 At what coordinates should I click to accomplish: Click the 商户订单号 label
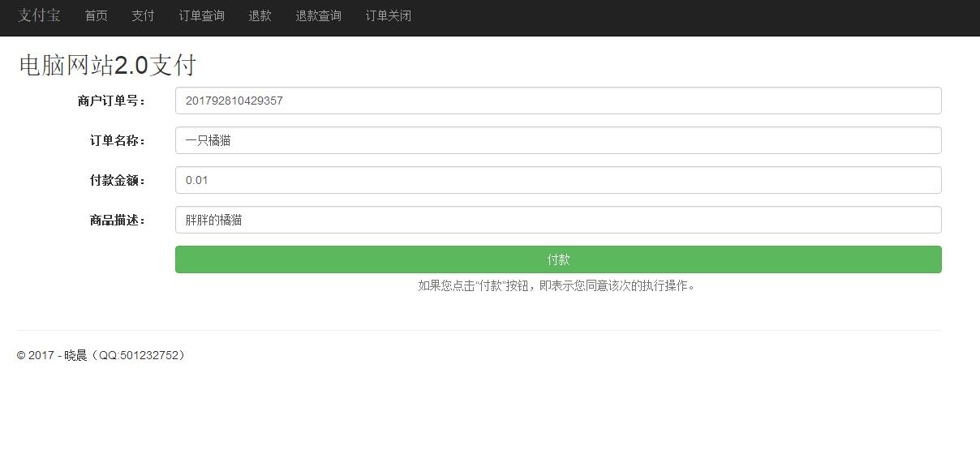pyautogui.click(x=112, y=101)
